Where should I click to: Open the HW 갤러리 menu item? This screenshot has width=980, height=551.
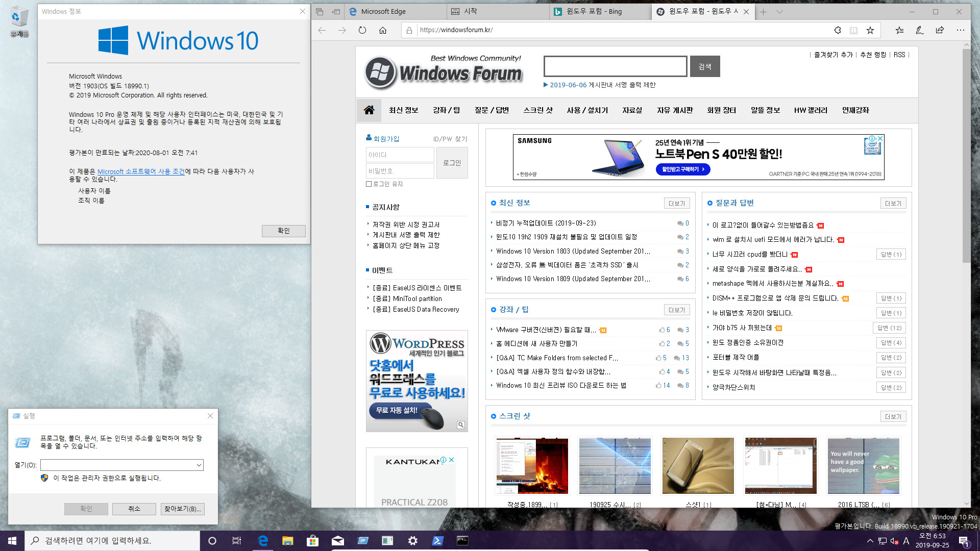pos(811,110)
